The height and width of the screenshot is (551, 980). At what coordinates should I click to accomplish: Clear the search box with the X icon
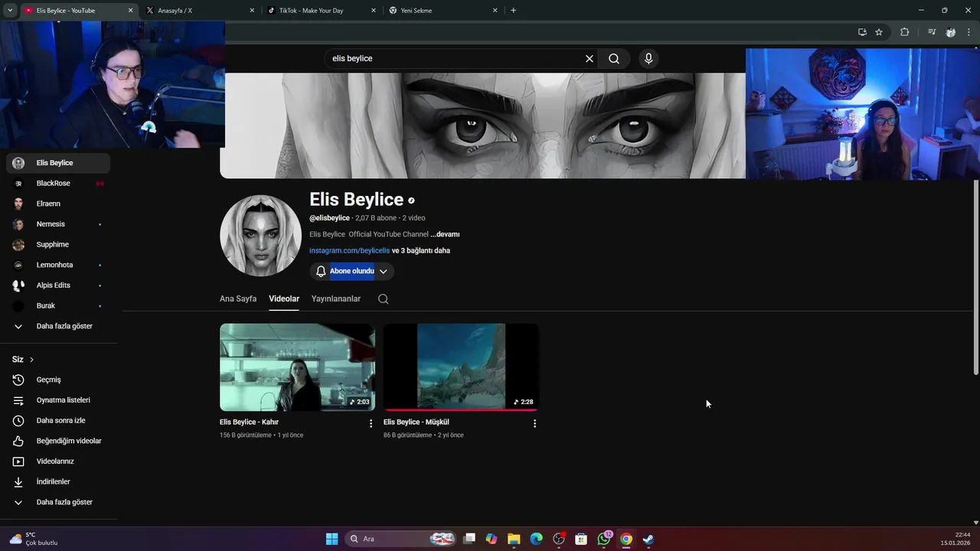(590, 58)
